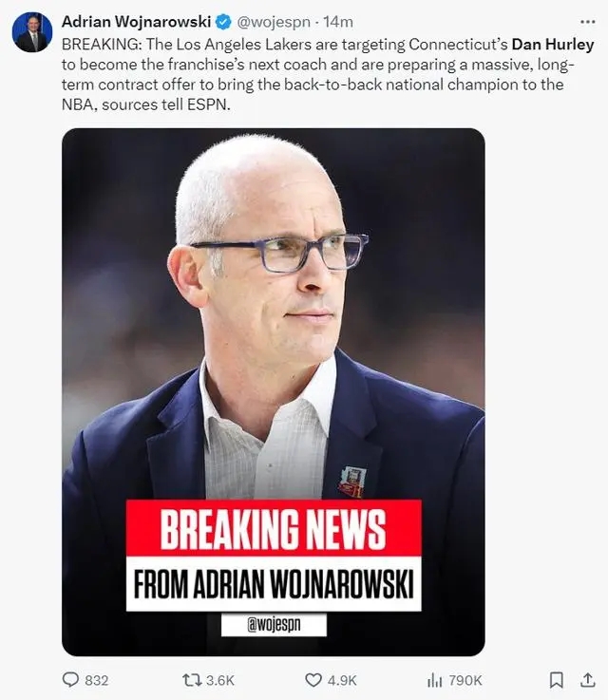Viewport: 608px width, 700px height.
Task: View post analytics bar chart icon
Action: pos(434,680)
